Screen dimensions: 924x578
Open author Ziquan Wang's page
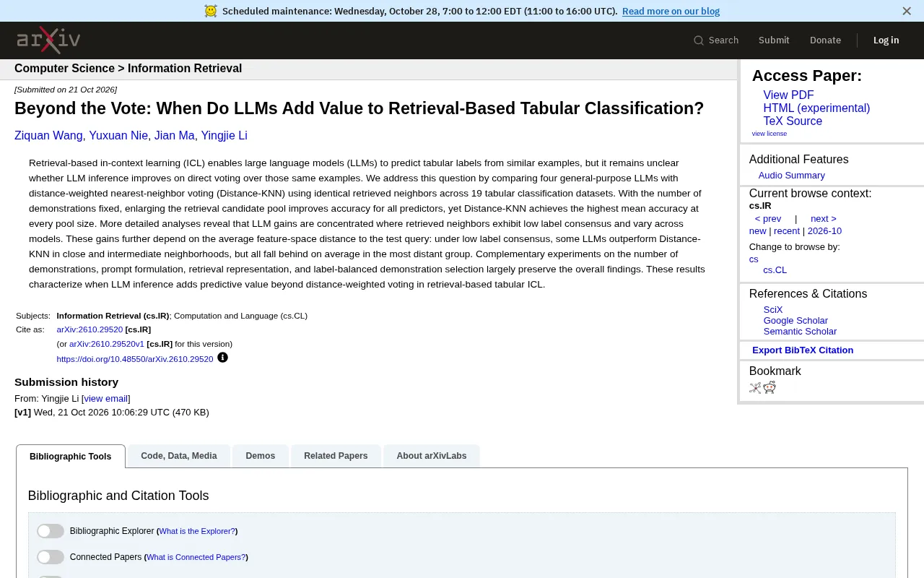(48, 136)
